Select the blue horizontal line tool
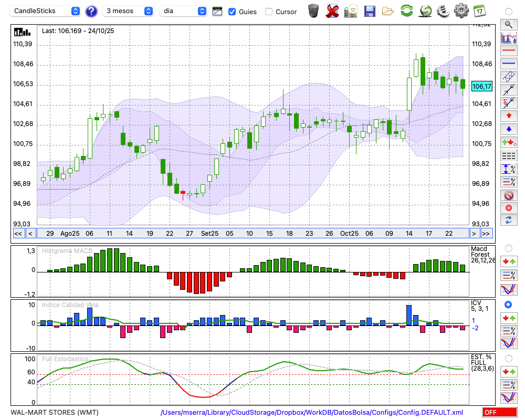The width and height of the screenshot is (525, 420). click(508, 64)
